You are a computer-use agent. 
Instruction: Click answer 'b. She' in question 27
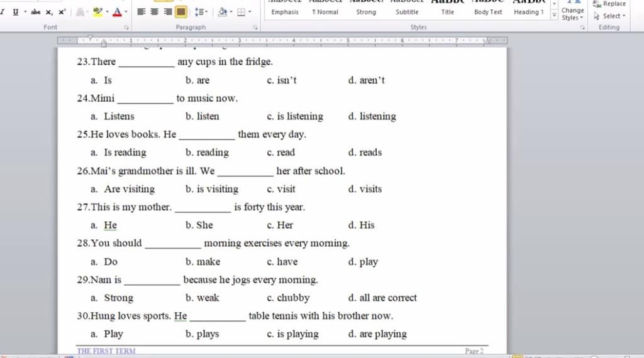[199, 225]
